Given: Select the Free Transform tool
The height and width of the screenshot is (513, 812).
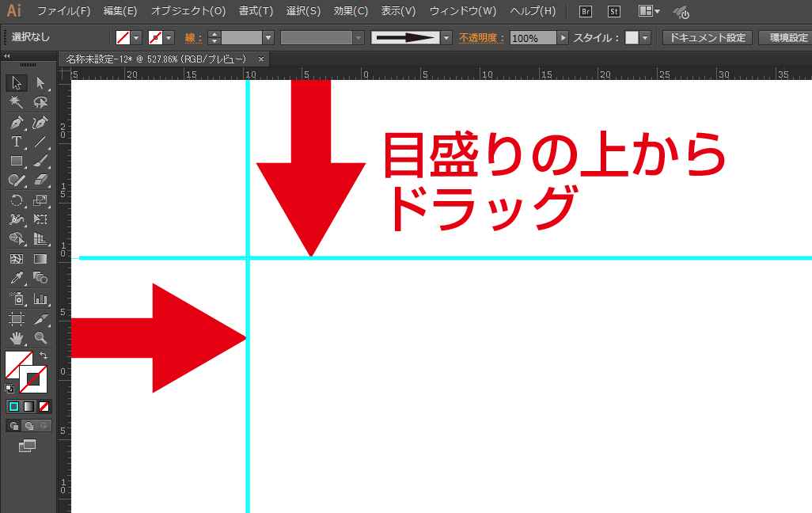Looking at the screenshot, I should click(x=40, y=219).
